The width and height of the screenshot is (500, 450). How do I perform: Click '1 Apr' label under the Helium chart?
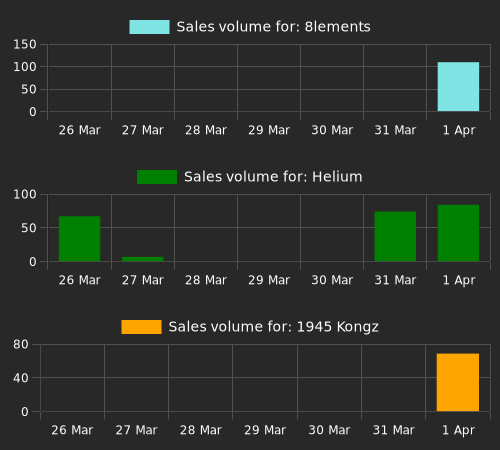click(459, 280)
